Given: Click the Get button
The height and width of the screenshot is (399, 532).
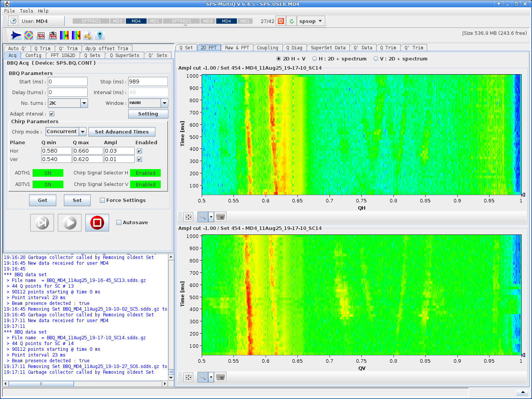Looking at the screenshot, I should tap(42, 200).
